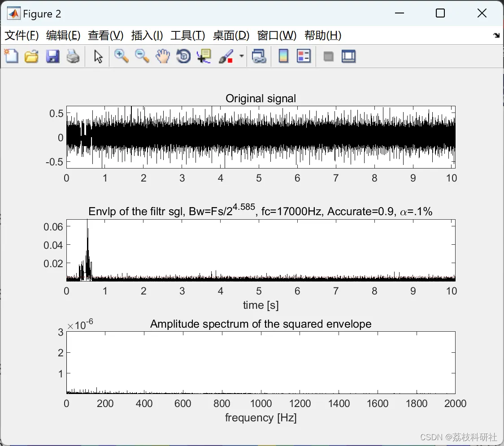Screen dimensions: 504x446
Task: Click Show Plot Tools and Dock Figure
Action: 348,56
